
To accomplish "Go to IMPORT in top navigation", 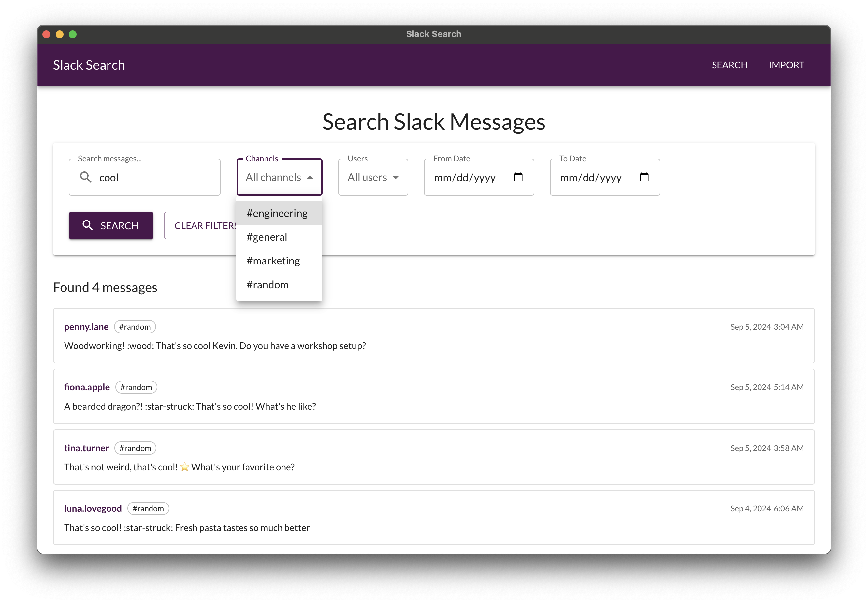I will (786, 65).
